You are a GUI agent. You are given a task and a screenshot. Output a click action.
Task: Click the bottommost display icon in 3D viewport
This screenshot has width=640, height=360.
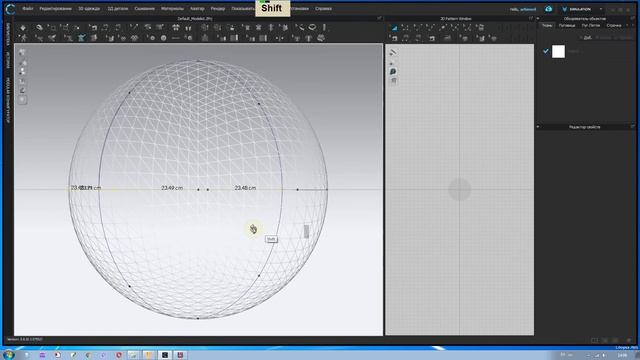22,100
